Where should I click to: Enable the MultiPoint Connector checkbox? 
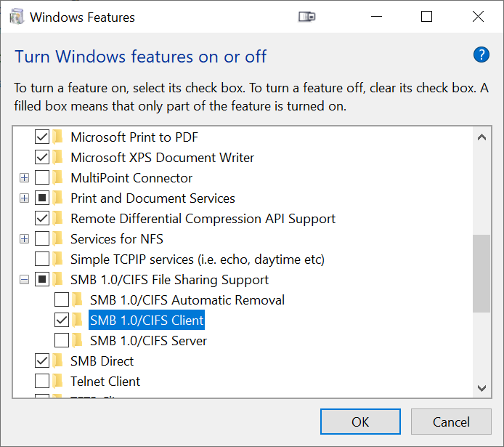click(42, 177)
